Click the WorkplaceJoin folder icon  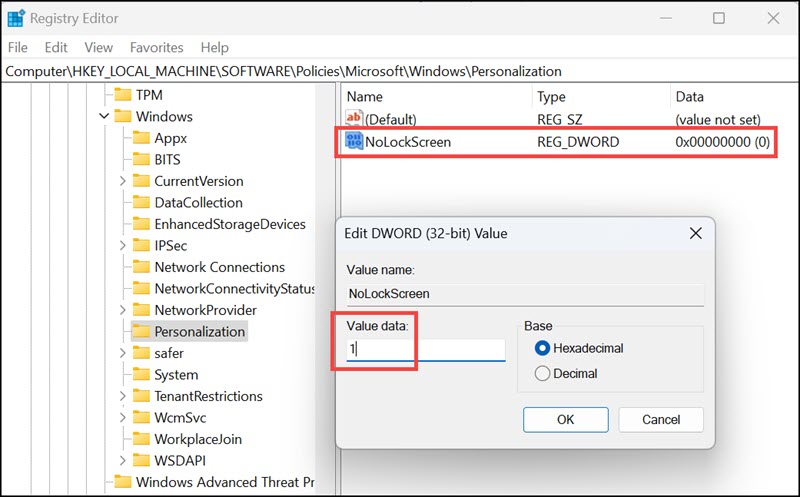(141, 439)
